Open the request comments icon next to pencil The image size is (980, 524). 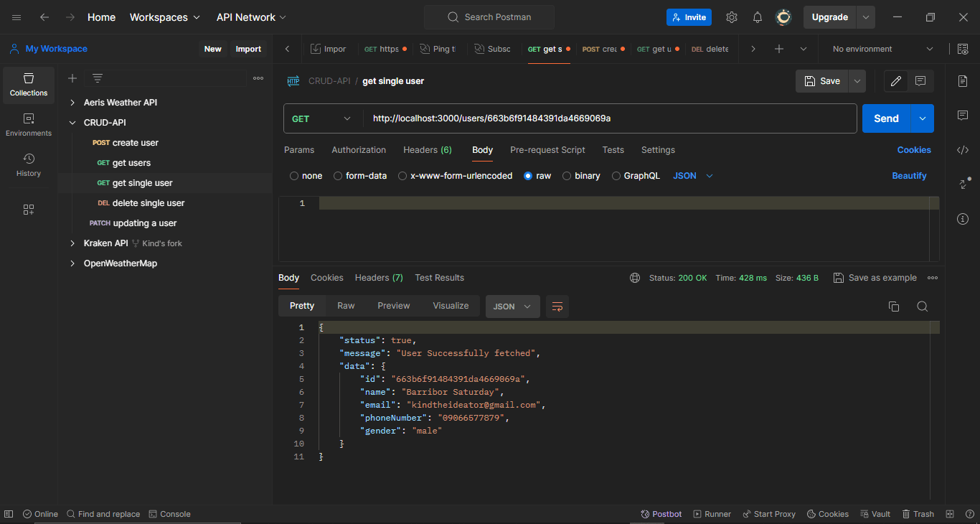[921, 81]
